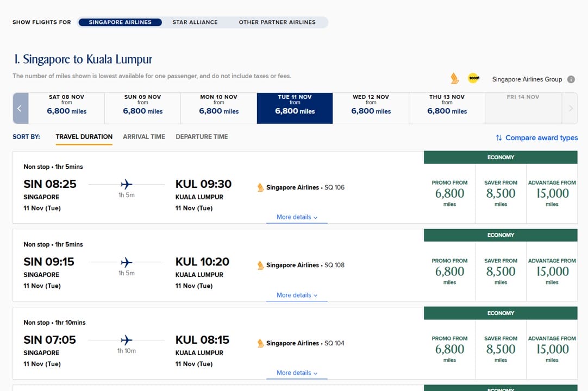
Task: Select Singapore Airlines flight filter
Action: pyautogui.click(x=120, y=22)
